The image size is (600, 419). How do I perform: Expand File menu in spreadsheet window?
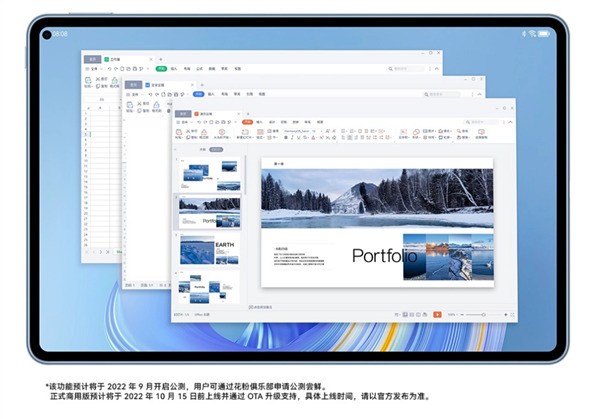click(93, 69)
